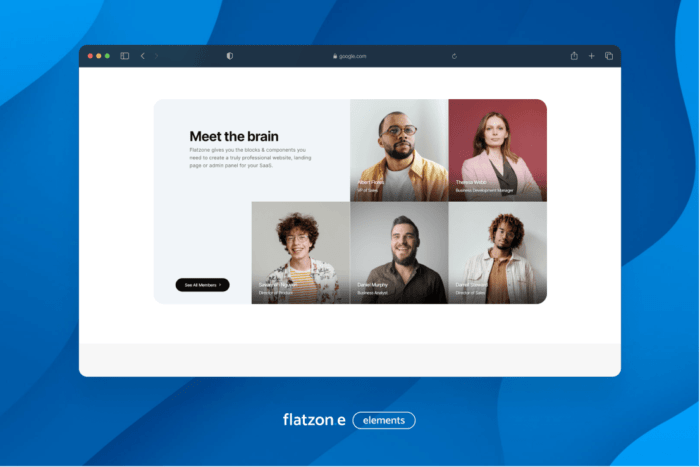Go back with the browser back arrow
700x467 pixels.
(142, 56)
